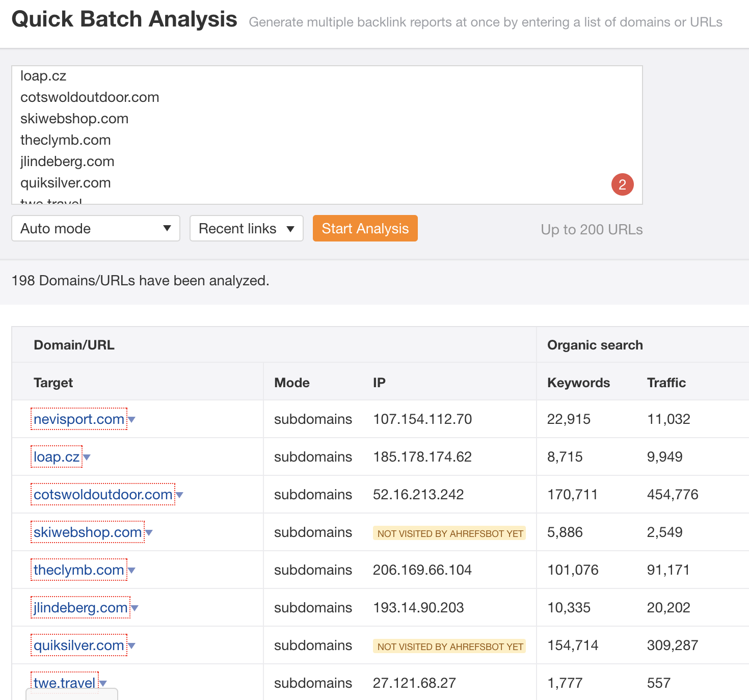
Task: Expand the arrow next to loap.cz
Action: pyautogui.click(x=87, y=457)
